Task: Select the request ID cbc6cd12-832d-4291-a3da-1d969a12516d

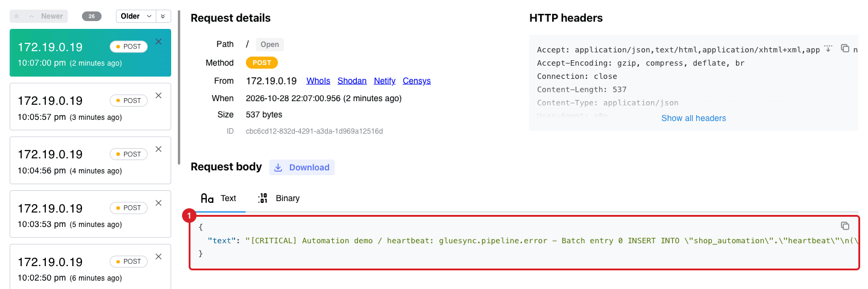Action: [x=314, y=131]
